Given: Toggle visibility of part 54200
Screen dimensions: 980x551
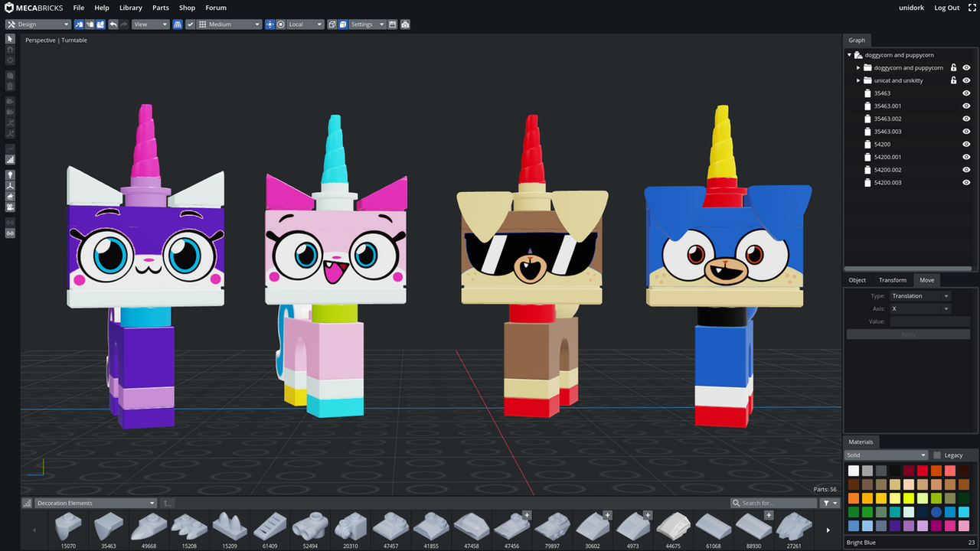Looking at the screenshot, I should click(966, 144).
